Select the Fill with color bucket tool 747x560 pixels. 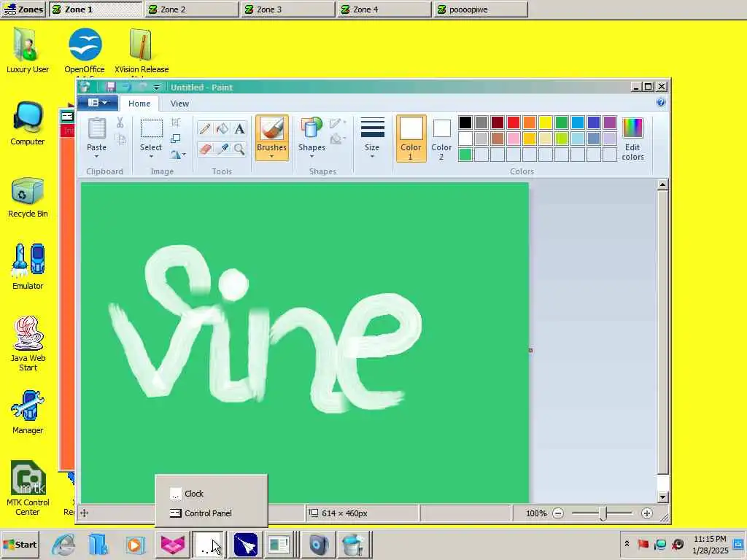(x=222, y=128)
